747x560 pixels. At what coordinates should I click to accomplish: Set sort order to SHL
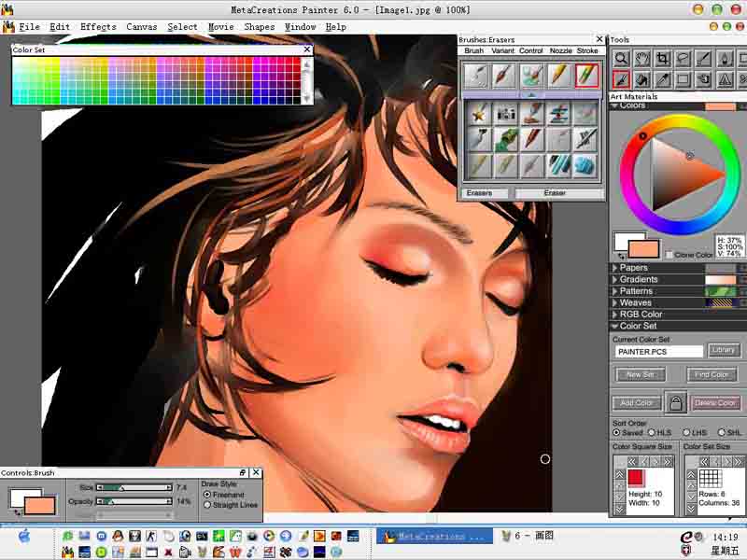[721, 432]
